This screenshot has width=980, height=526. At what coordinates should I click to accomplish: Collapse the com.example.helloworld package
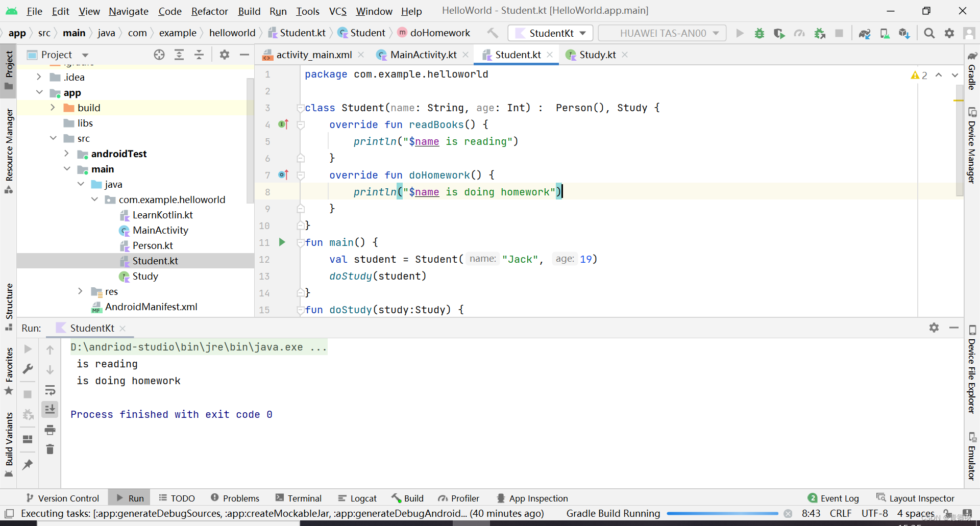[94, 199]
